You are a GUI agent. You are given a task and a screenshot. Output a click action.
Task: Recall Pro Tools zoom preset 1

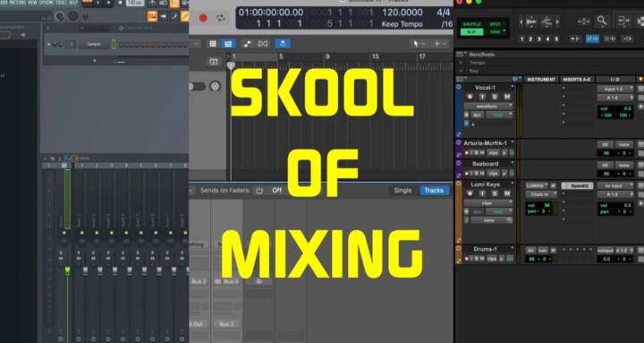coord(521,39)
